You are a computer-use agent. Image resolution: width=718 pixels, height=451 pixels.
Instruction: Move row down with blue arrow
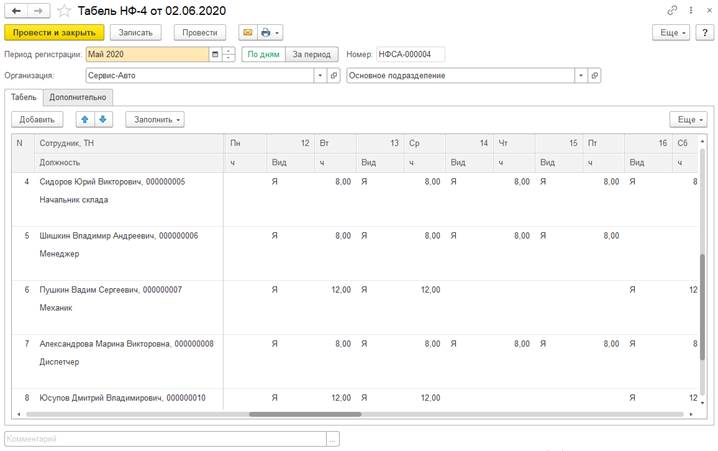[x=102, y=120]
